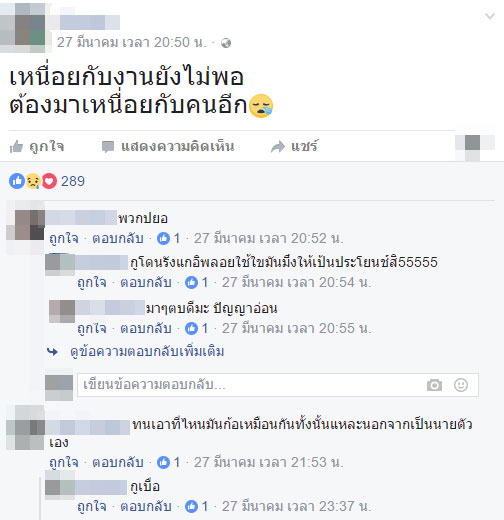Open the 289 reactions count
This screenshot has height=520, width=504.
coord(73,181)
